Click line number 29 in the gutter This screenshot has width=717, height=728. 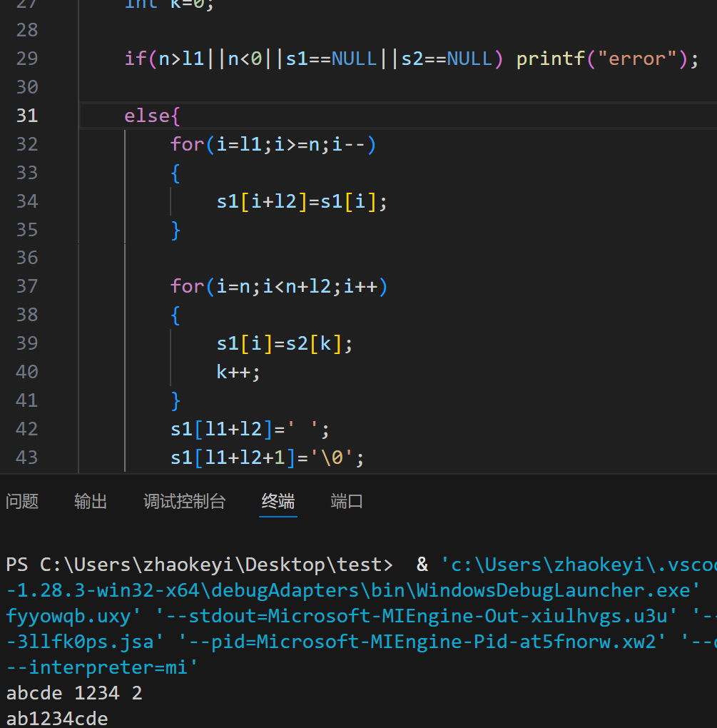27,59
